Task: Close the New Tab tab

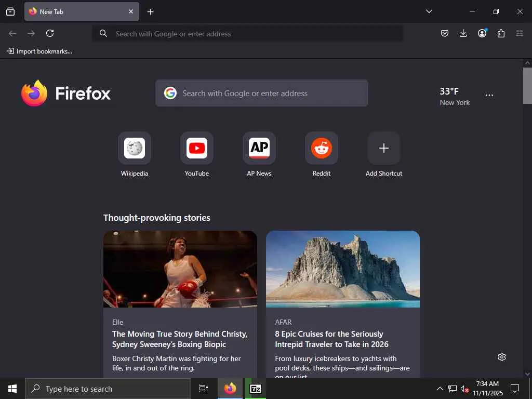Action: coord(130,11)
